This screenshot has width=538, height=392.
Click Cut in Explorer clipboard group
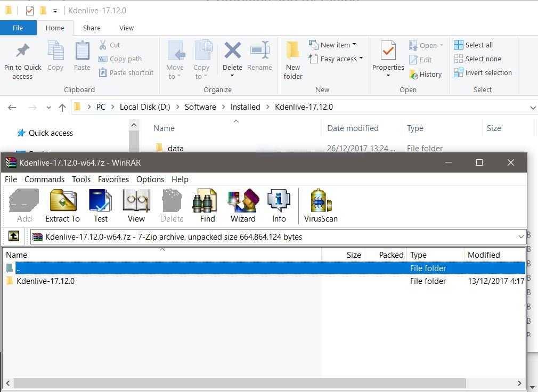109,45
